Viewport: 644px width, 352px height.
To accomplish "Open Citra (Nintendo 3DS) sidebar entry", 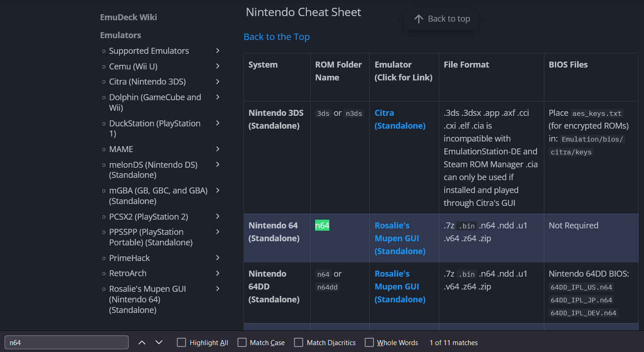I will coord(147,81).
